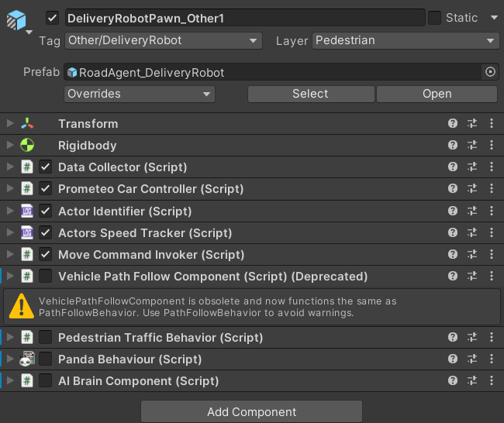Enable the Pedestrian Traffic Behavior script
504x423 pixels.
(x=45, y=337)
